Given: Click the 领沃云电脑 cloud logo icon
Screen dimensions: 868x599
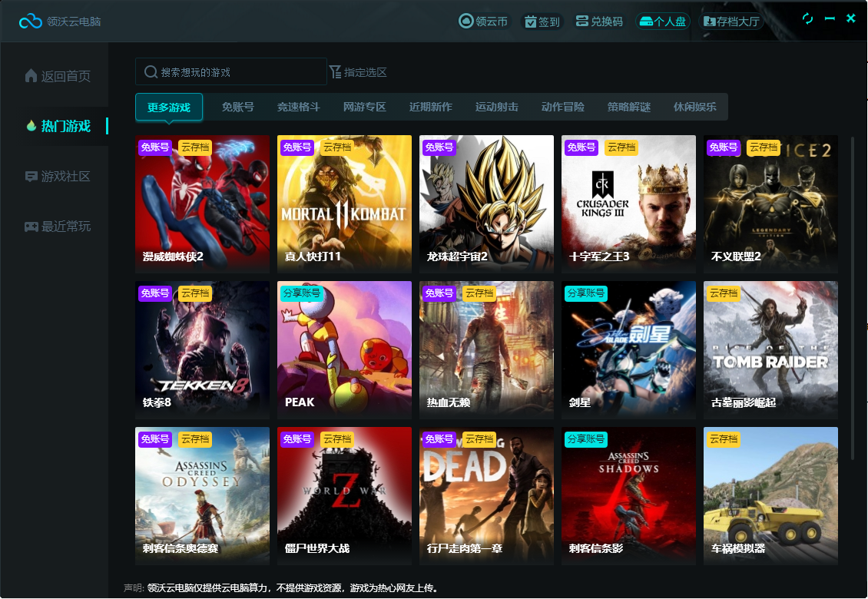Looking at the screenshot, I should [x=31, y=22].
